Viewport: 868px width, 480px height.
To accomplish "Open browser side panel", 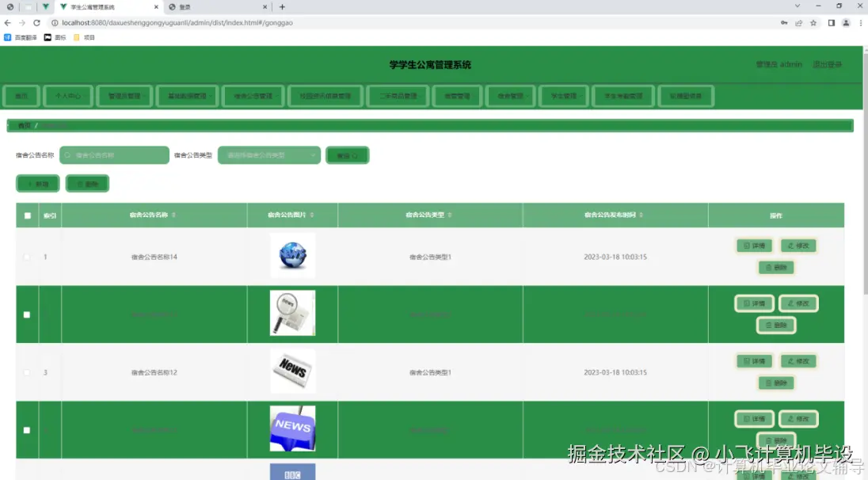I will pos(831,23).
